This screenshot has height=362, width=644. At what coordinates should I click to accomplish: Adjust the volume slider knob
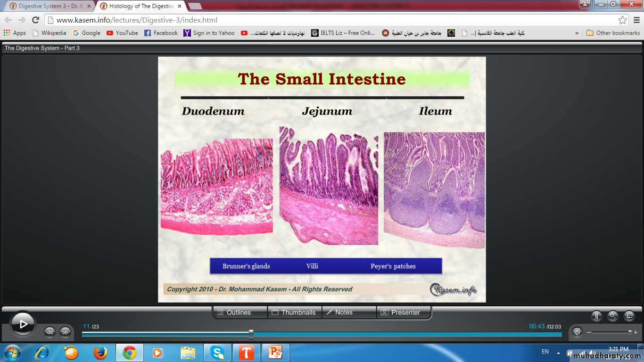click(630, 332)
